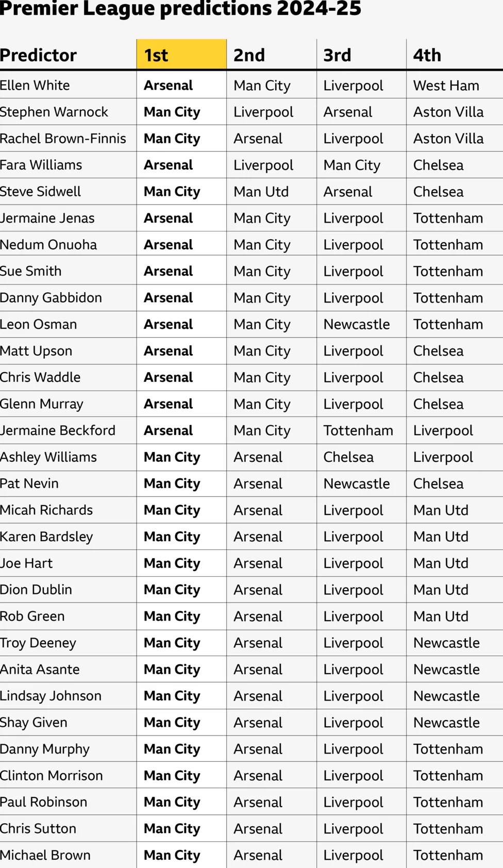Click Aston Villa in Stephen Warnock's row
This screenshot has width=503, height=868.
pyautogui.click(x=448, y=112)
